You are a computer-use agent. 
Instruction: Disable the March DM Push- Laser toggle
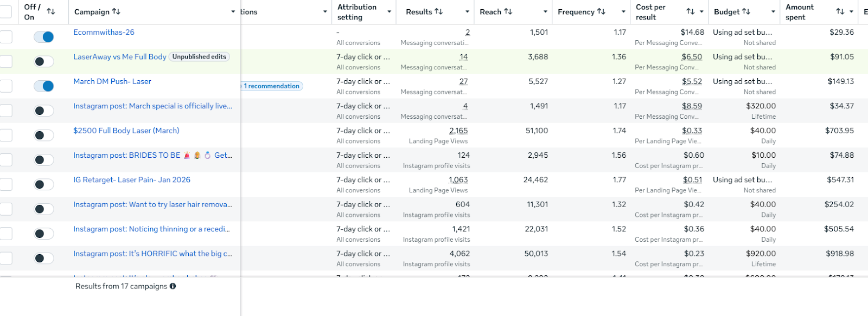point(44,86)
